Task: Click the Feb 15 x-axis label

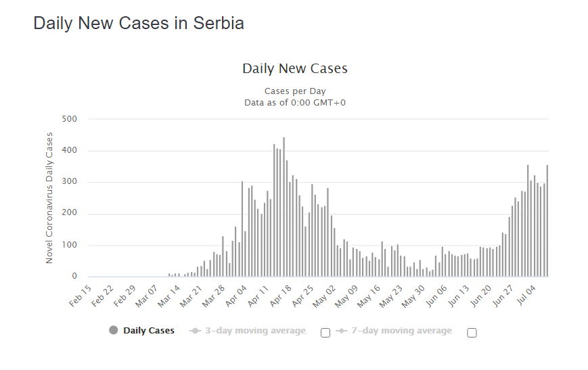Action: [x=80, y=296]
